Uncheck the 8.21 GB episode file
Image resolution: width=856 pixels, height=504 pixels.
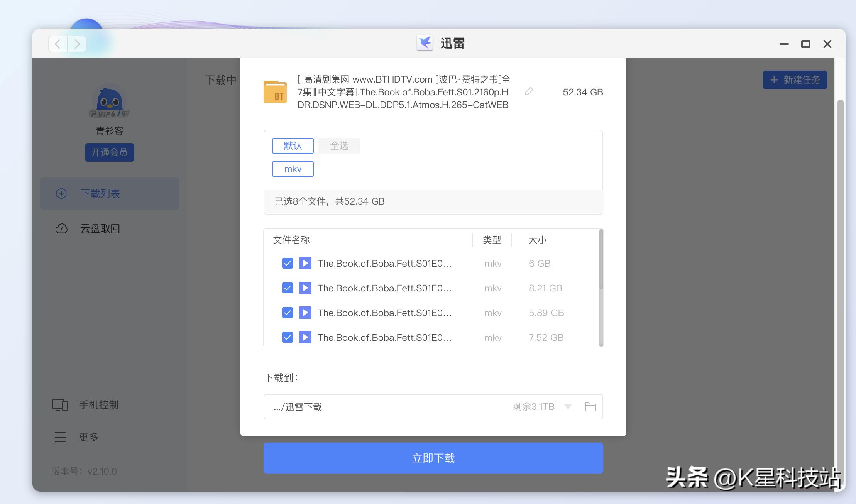click(x=287, y=288)
